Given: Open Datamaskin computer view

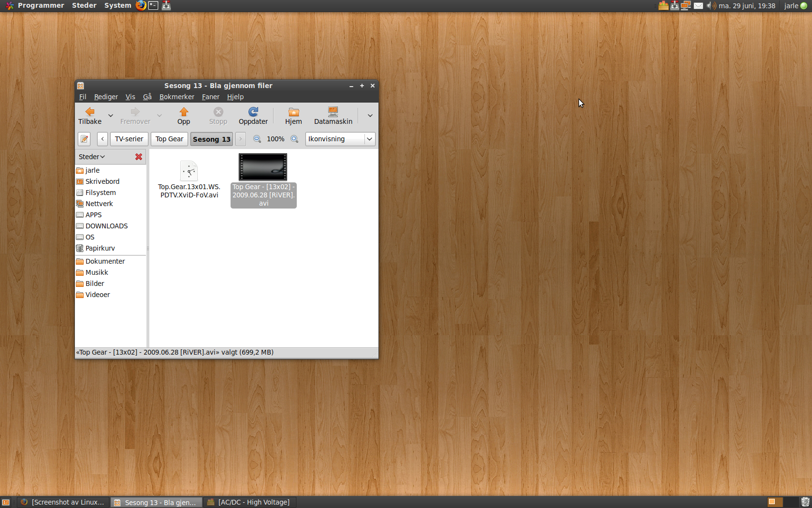Looking at the screenshot, I should click(333, 116).
